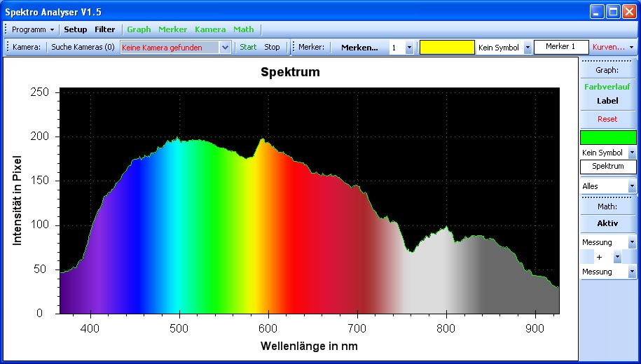Expand the 'Keine Kamera gefunden' camera dropdown
Image resolution: width=641 pixels, height=364 pixels.
point(225,48)
